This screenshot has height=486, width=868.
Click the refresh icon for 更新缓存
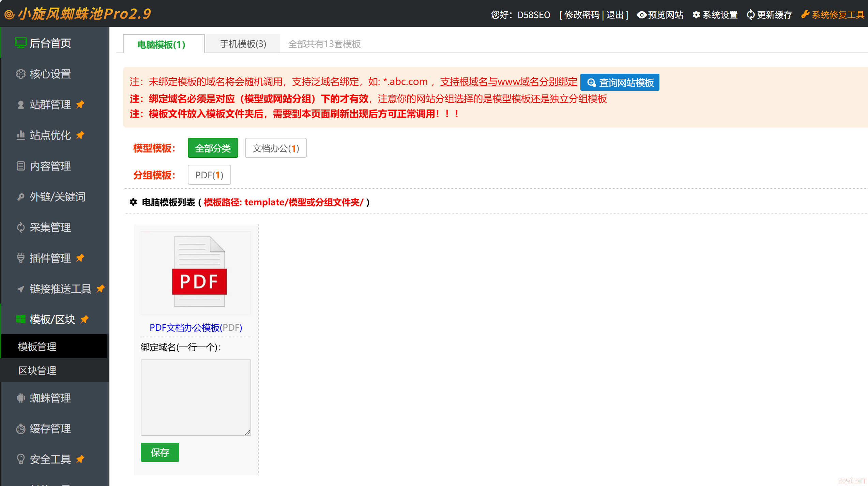pyautogui.click(x=750, y=15)
